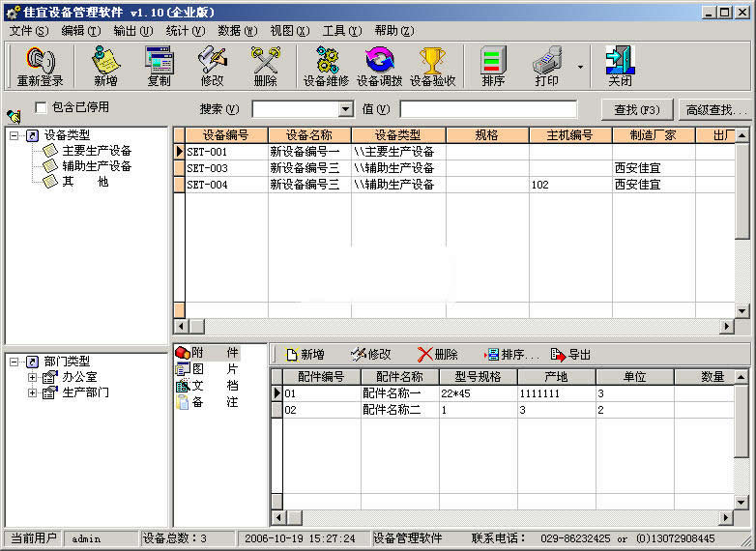756x551 pixels.
Task: Click the 新增 icon in the main toolbar
Action: (x=105, y=66)
